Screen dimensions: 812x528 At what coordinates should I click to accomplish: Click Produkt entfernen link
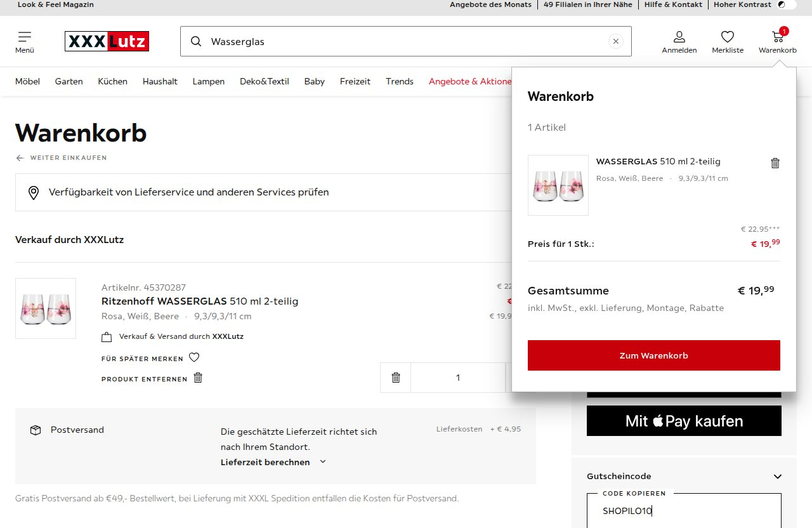144,379
